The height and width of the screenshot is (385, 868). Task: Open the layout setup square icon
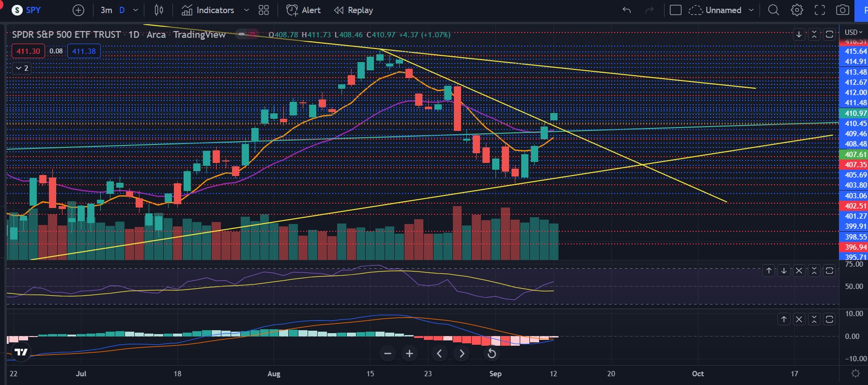click(x=675, y=10)
